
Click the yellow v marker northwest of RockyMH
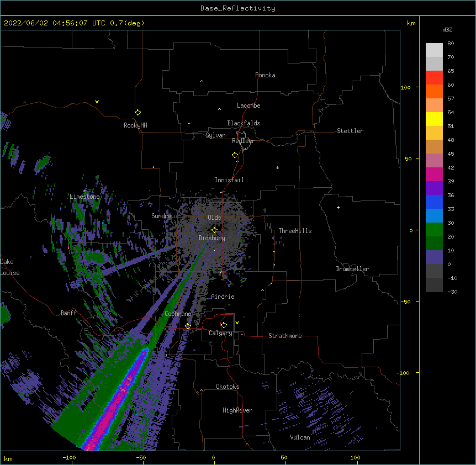point(97,102)
